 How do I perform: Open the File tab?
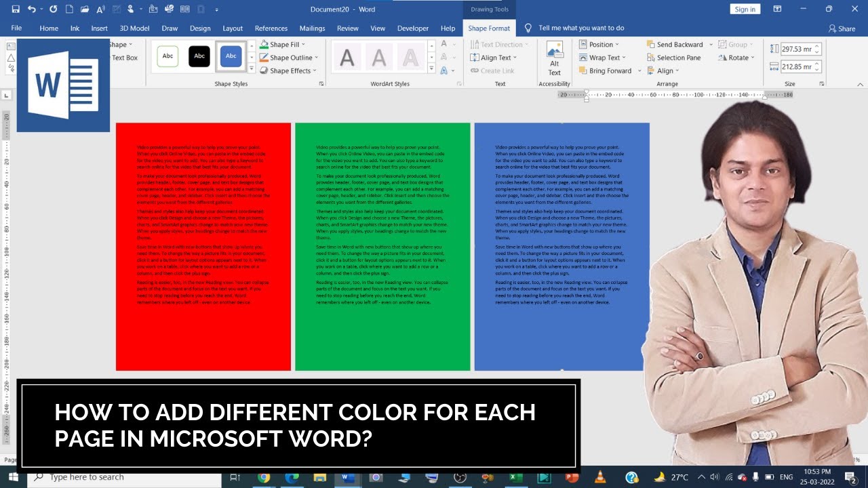point(16,28)
